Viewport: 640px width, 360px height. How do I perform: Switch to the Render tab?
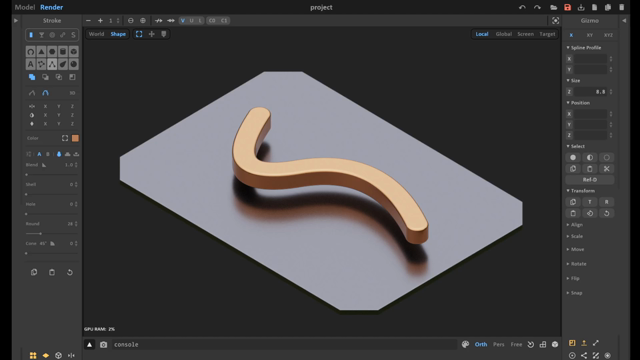(x=51, y=7)
